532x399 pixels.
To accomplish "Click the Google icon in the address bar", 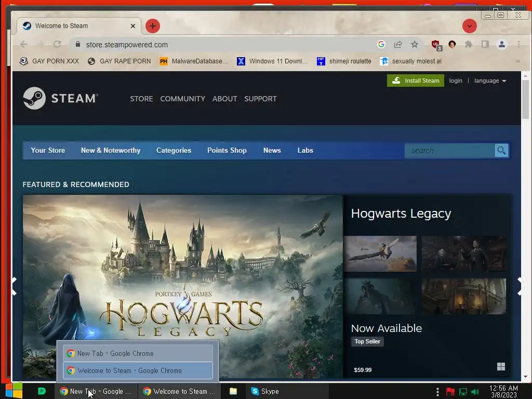I will [381, 44].
